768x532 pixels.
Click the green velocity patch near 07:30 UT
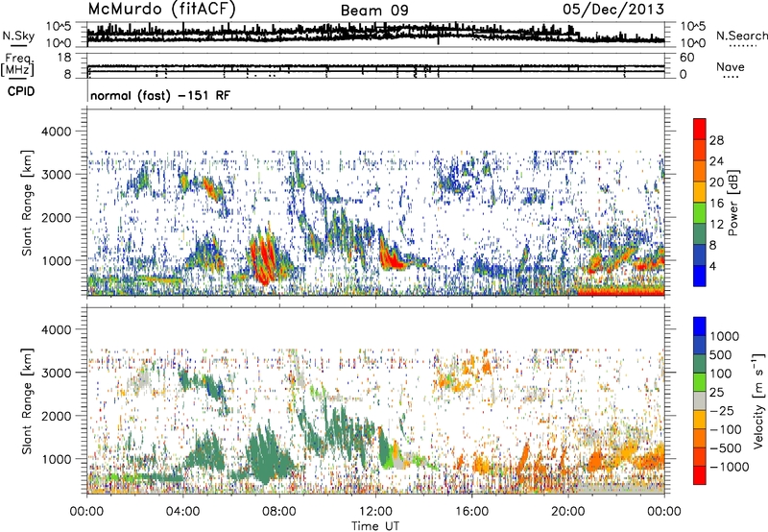(267, 453)
